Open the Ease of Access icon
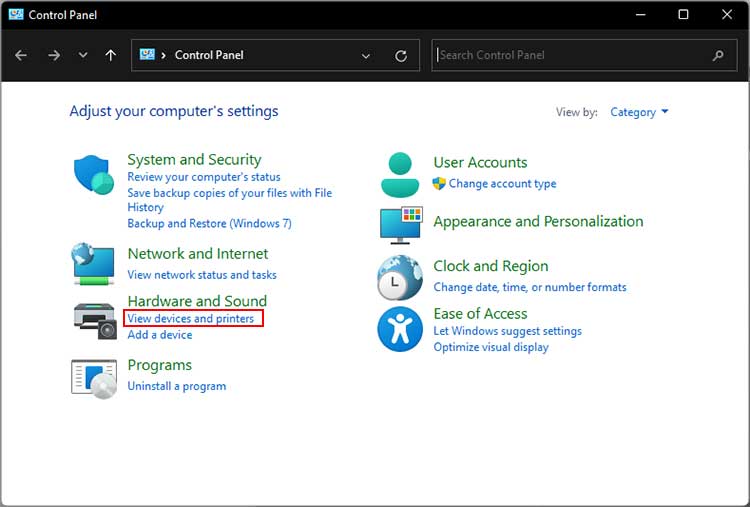 [400, 329]
